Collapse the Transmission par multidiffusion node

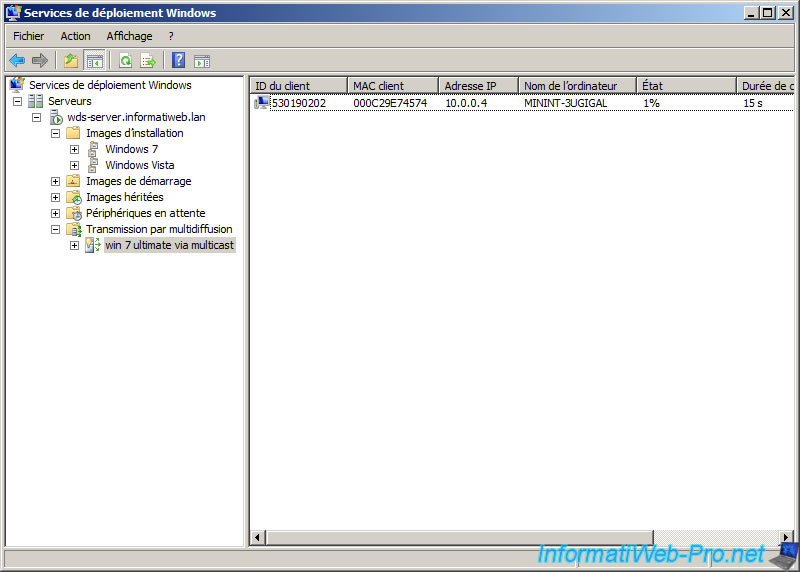[56, 230]
